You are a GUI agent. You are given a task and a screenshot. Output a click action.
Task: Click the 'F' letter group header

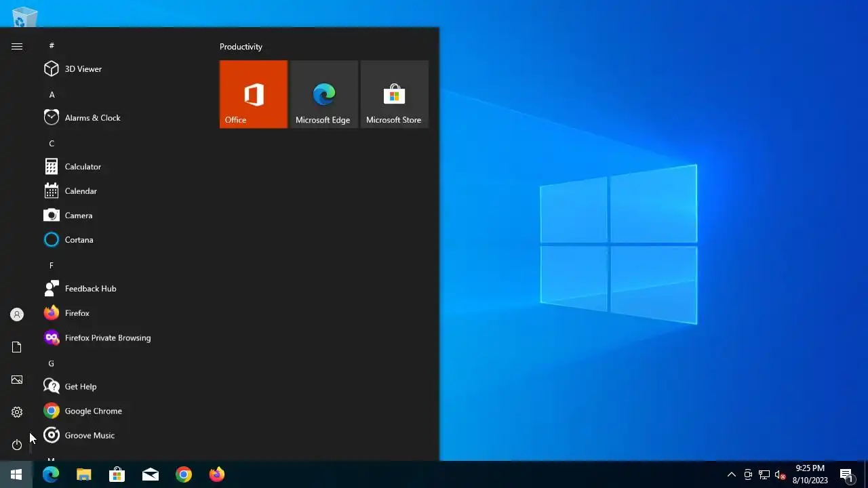tap(52, 266)
